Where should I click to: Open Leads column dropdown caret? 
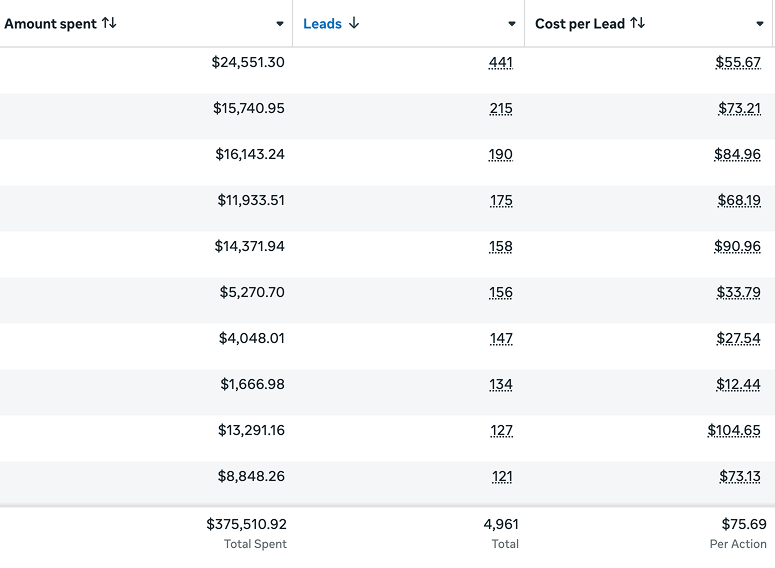[512, 24]
